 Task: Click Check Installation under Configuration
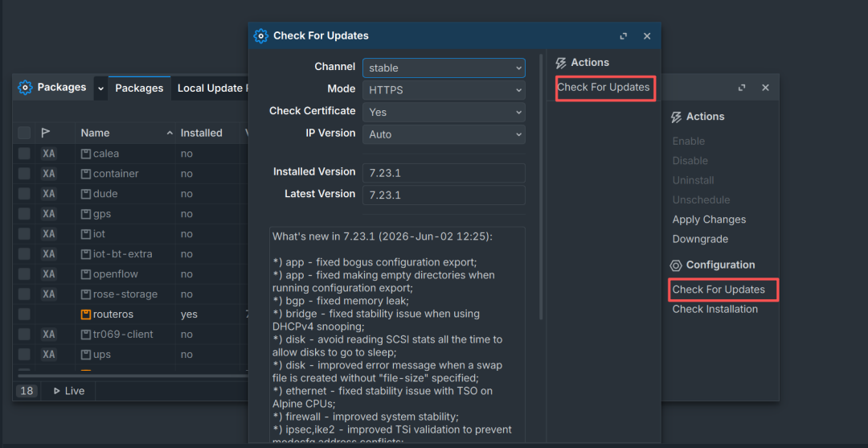click(715, 309)
